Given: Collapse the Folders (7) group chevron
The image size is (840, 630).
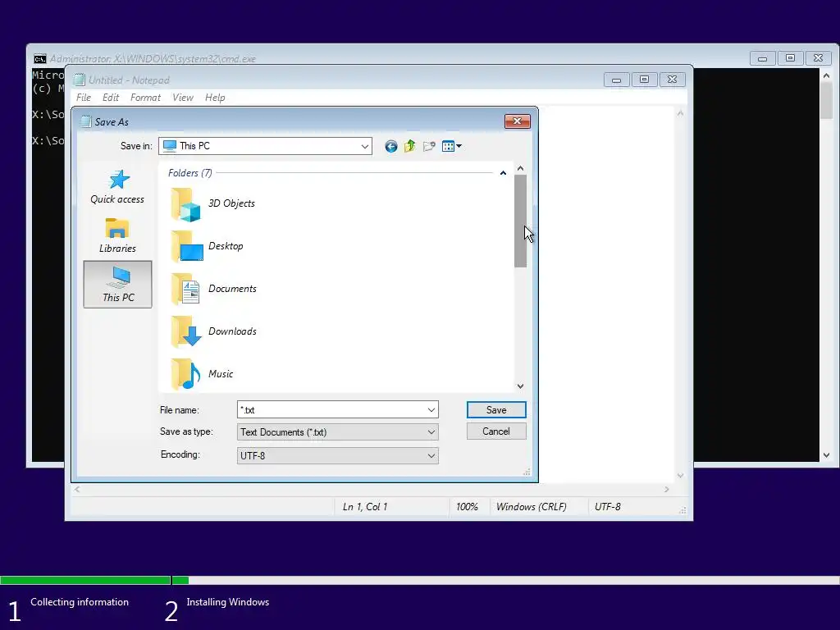Looking at the screenshot, I should (503, 173).
